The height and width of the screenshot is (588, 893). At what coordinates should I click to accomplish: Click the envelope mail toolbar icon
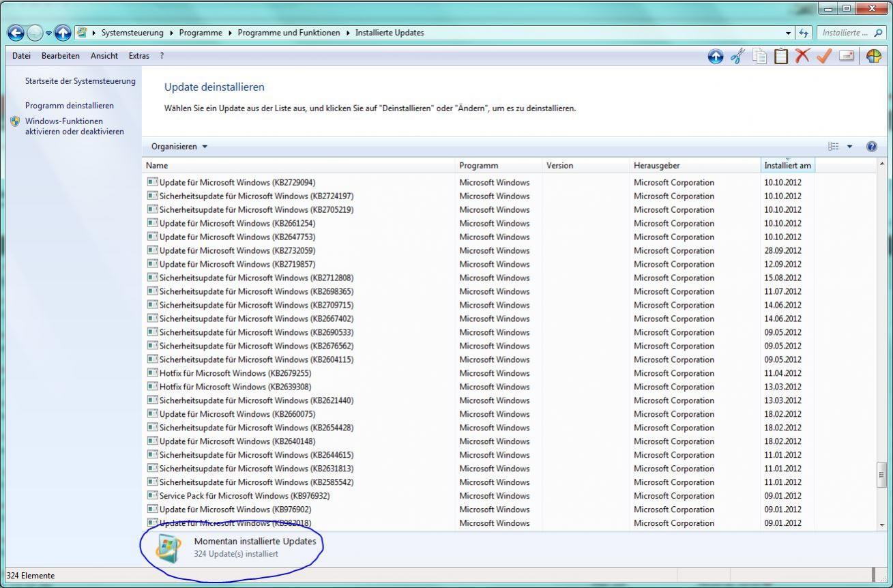847,57
